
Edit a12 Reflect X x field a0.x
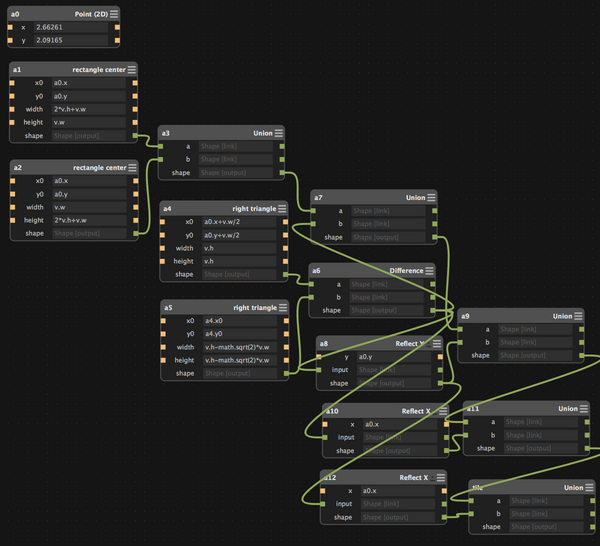coord(398,491)
